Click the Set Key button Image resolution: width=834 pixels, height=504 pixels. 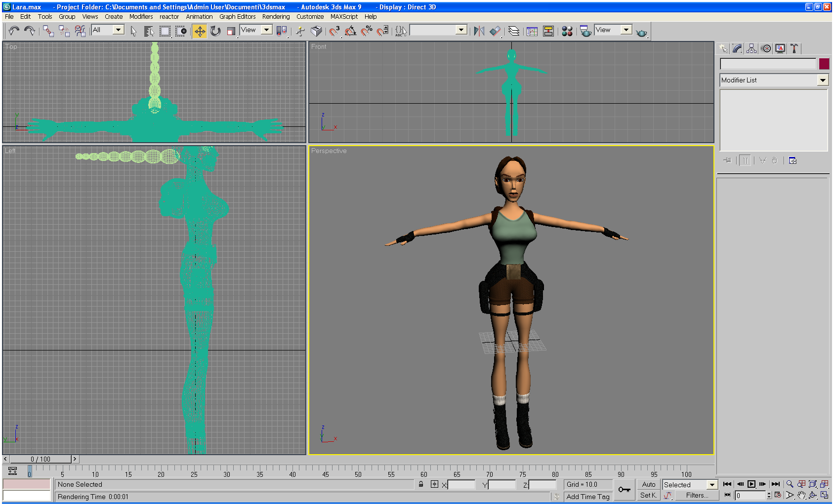pos(649,495)
